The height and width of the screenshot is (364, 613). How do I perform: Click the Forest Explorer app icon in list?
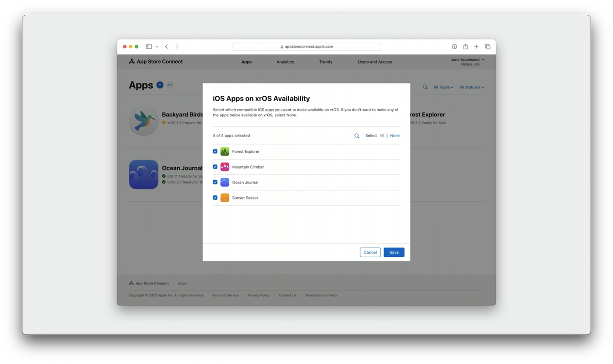tap(225, 151)
